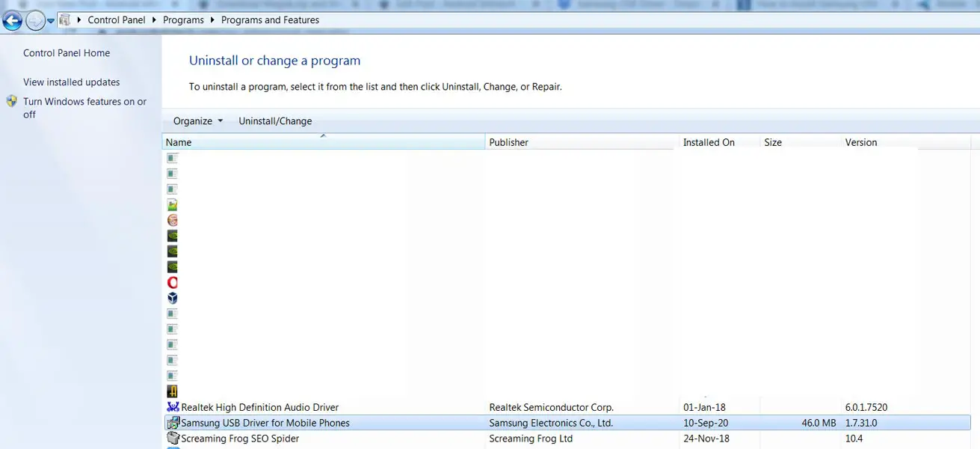Click the Control Panel icon in address bar
The image size is (980, 449).
click(65, 20)
